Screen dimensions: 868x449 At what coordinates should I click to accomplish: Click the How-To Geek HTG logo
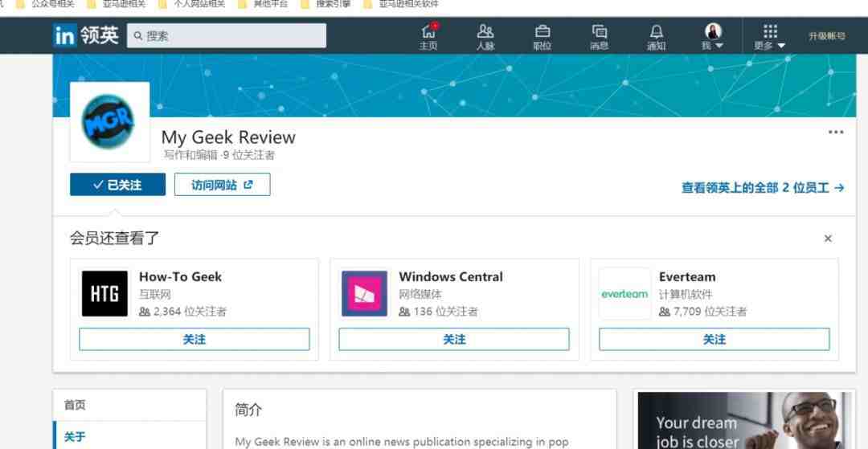point(104,294)
